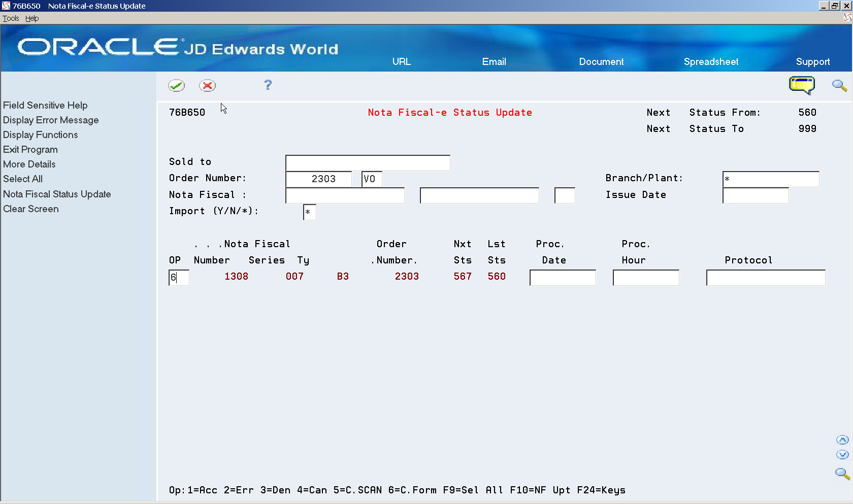Click the yellow message bubble icon

click(x=802, y=85)
